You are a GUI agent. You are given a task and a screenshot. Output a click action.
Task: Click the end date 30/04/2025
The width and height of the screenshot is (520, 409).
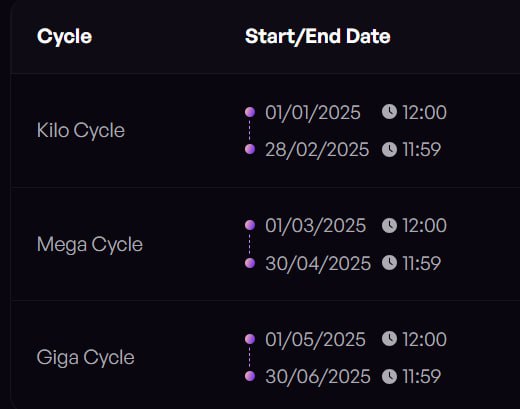point(318,263)
